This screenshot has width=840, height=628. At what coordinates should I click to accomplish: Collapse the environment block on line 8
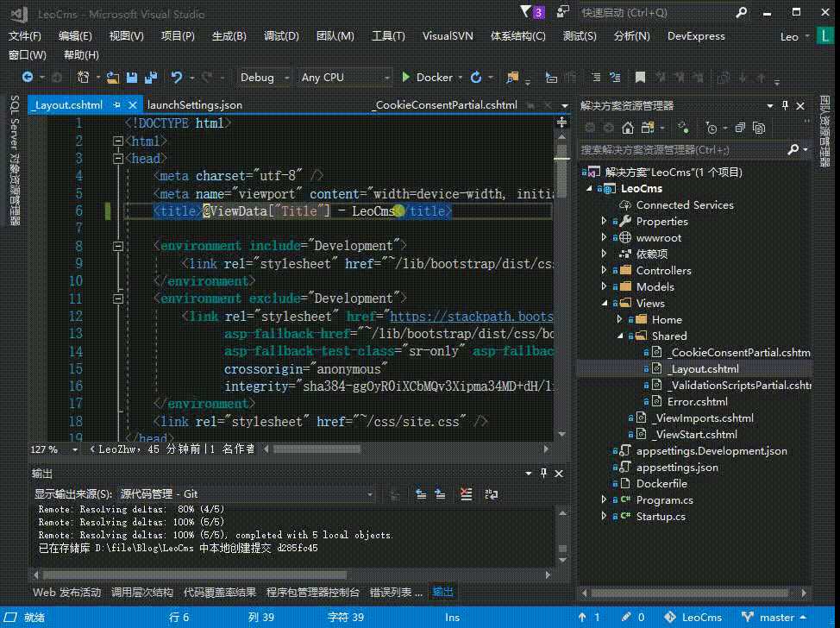tap(118, 246)
